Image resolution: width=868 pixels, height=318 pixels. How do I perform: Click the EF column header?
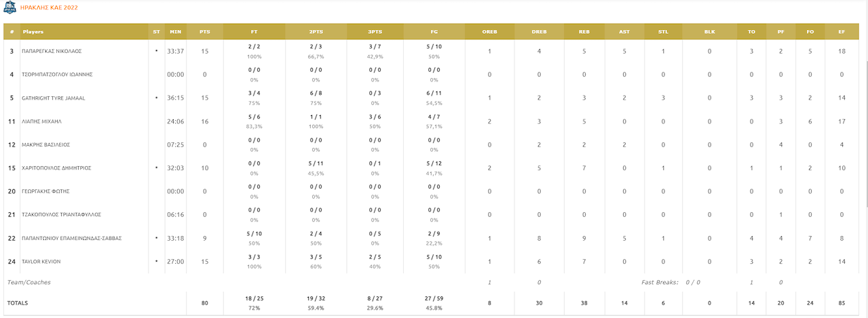[x=842, y=32]
